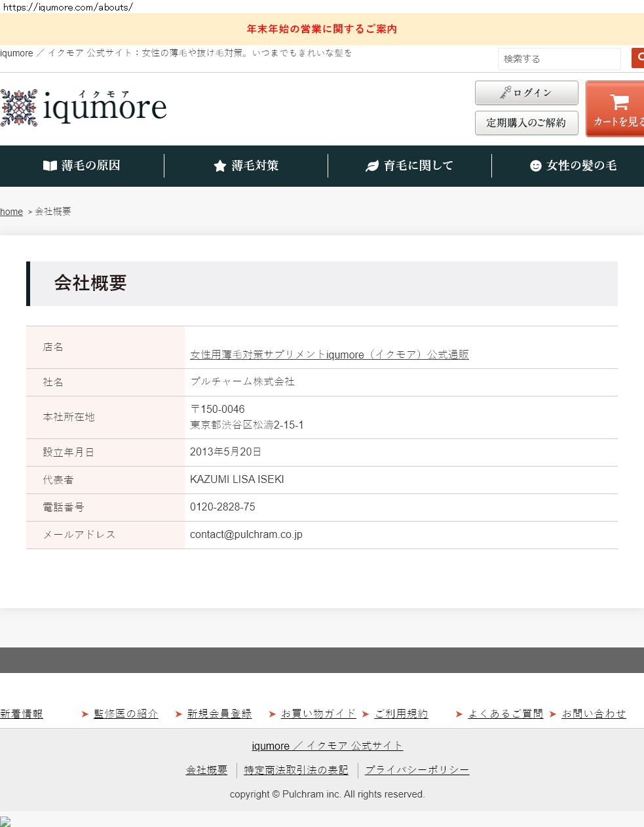Go to home via breadcrumb link
Image resolution: width=644 pixels, height=827 pixels.
[11, 212]
